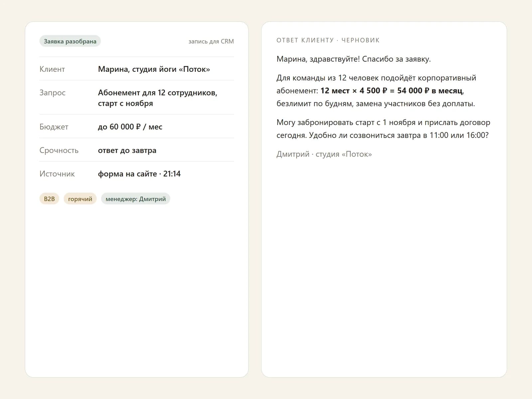This screenshot has width=532, height=399.
Task: Select the budget value «до 60 000 ₽ / мес»
Action: [x=130, y=127]
